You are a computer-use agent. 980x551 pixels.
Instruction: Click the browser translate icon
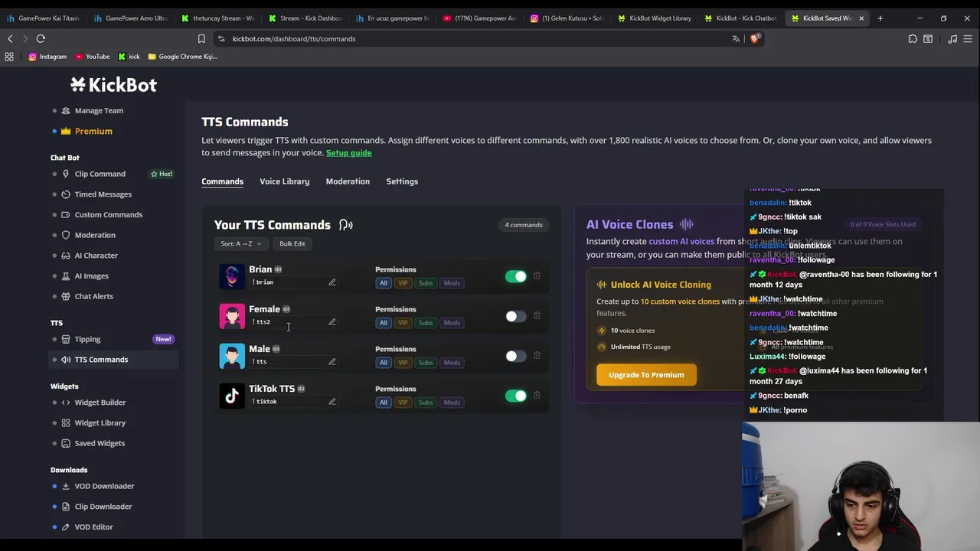(736, 38)
